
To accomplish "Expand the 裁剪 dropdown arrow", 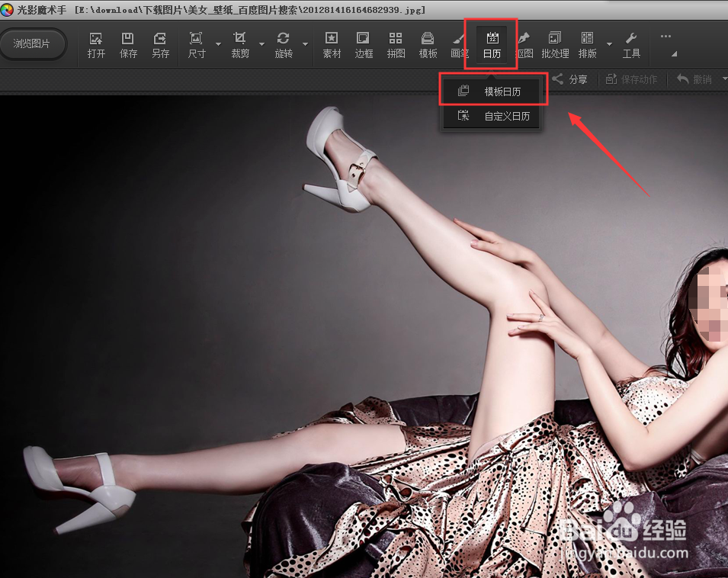I will (x=262, y=44).
